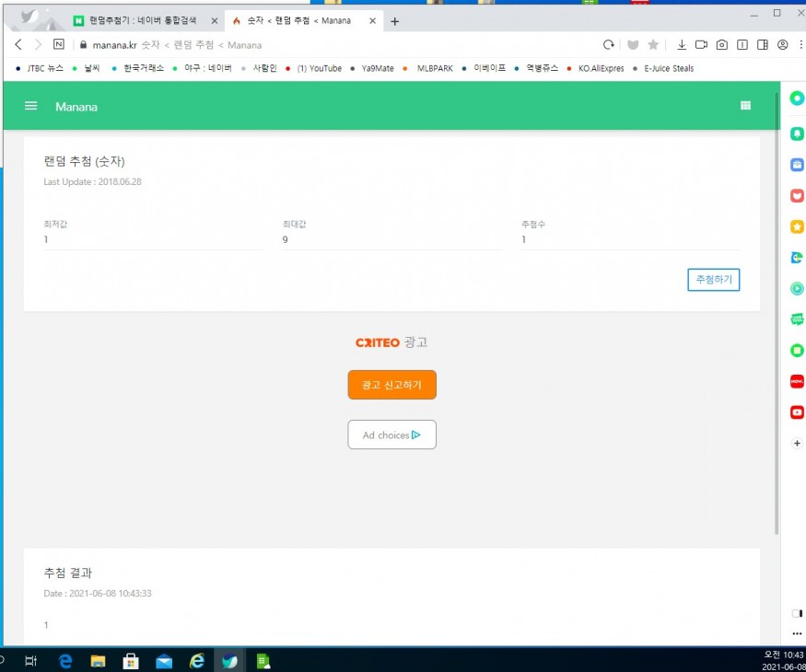Click the Ad choices button

coord(391,434)
